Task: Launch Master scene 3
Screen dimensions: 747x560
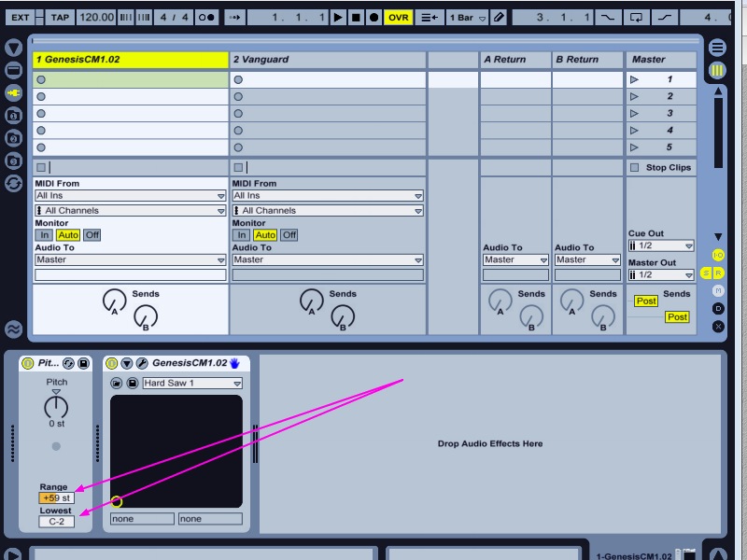Action: (662, 114)
